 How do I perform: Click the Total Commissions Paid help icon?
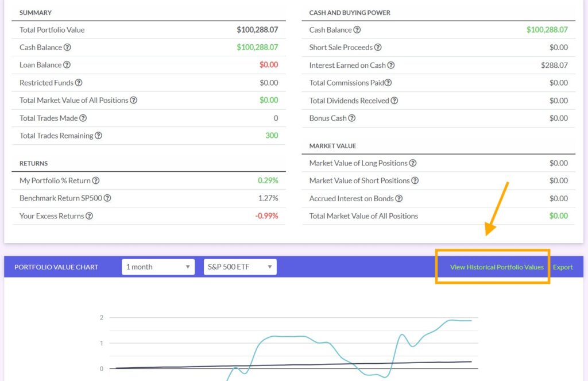[x=388, y=83]
